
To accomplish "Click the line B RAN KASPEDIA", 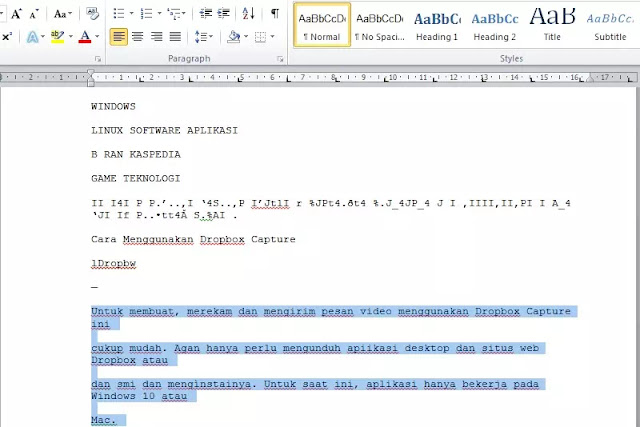I will (136, 155).
